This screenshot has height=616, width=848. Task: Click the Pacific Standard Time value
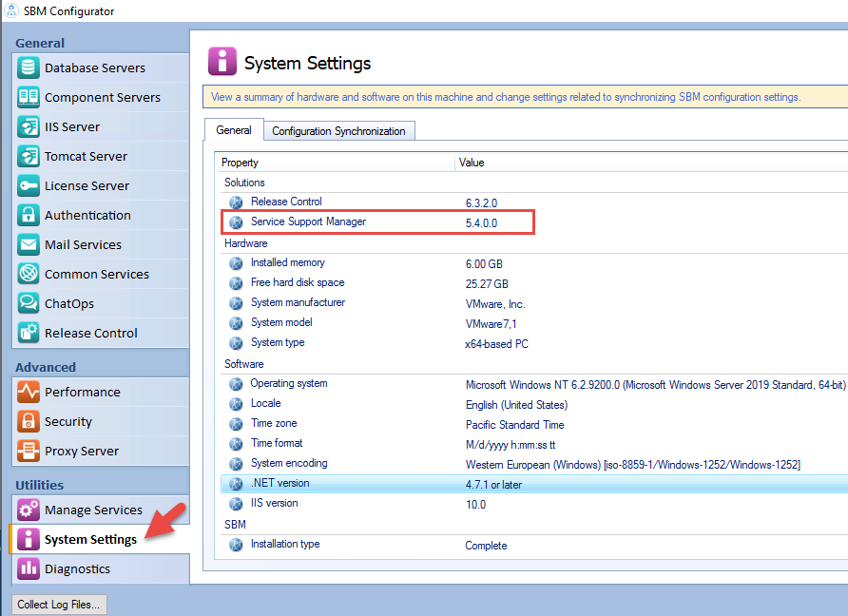(x=515, y=425)
